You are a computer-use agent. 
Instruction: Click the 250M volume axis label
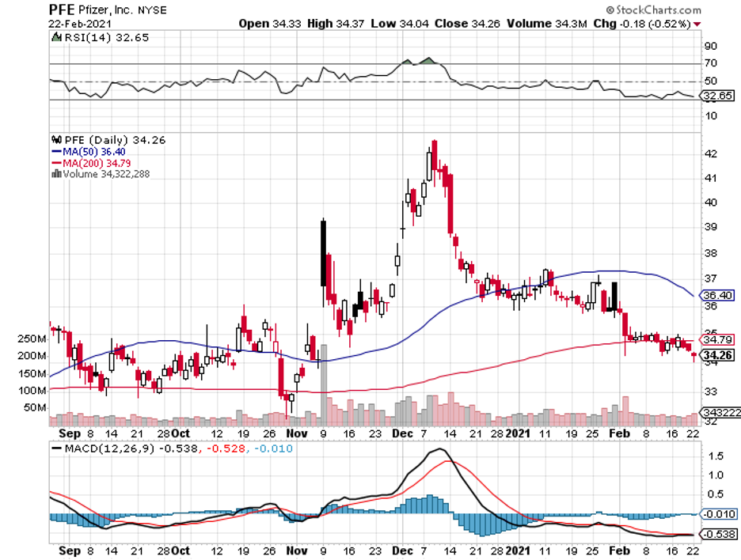coord(32,339)
